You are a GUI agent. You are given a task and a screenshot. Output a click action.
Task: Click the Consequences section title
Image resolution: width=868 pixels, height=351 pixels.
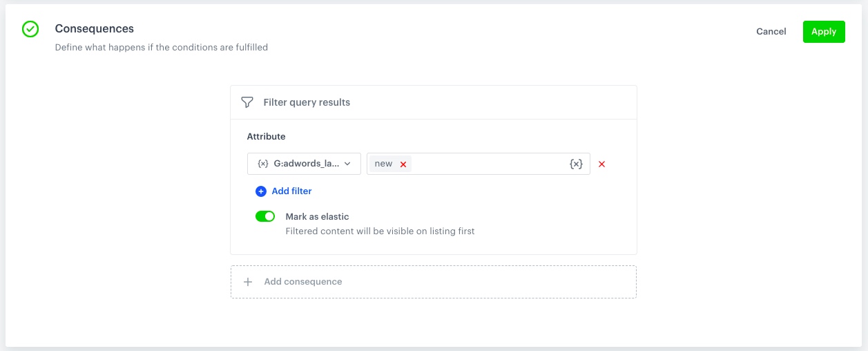pyautogui.click(x=95, y=29)
